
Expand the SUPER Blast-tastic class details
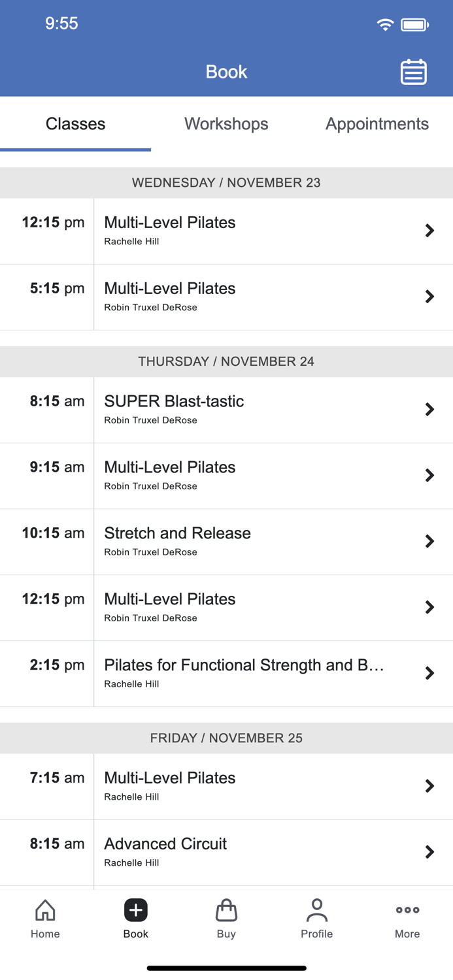(x=429, y=409)
